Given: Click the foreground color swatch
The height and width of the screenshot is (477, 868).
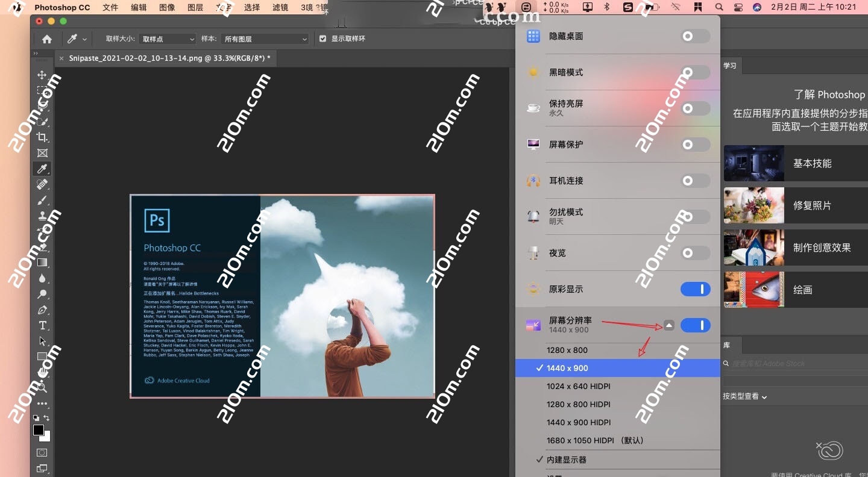Looking at the screenshot, I should click(39, 430).
